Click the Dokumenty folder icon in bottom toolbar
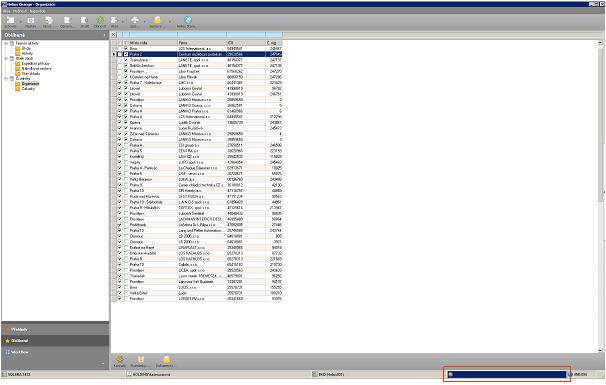This screenshot has width=606, height=385. point(166,359)
